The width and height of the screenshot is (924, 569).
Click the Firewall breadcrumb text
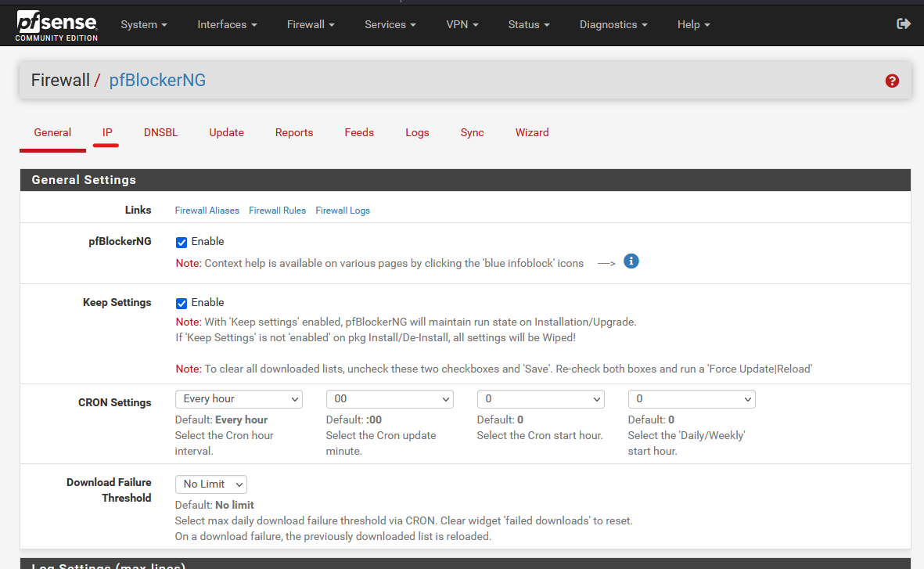(60, 80)
